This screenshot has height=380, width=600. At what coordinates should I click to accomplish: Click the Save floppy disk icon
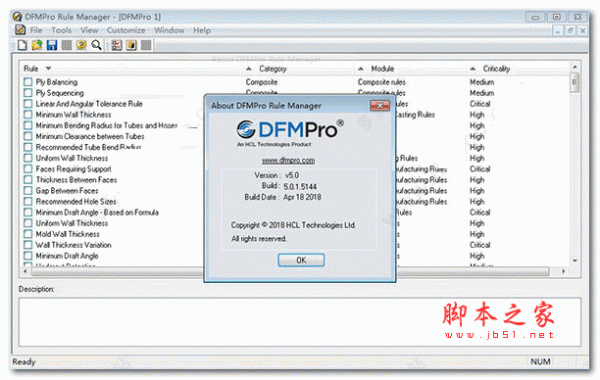(x=52, y=45)
